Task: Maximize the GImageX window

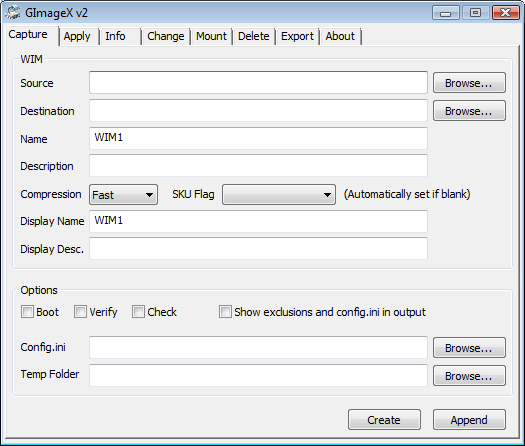Action: tap(475, 13)
